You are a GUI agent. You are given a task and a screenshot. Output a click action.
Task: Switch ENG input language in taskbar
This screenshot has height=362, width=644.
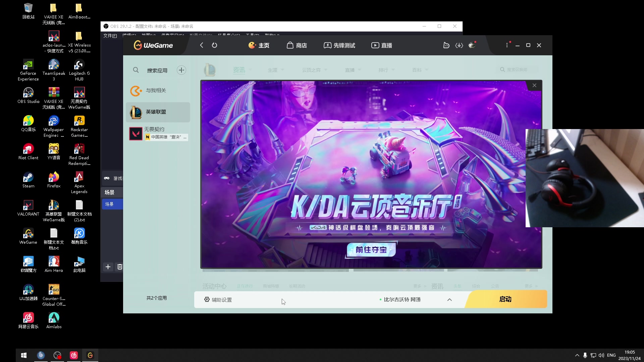click(x=611, y=355)
